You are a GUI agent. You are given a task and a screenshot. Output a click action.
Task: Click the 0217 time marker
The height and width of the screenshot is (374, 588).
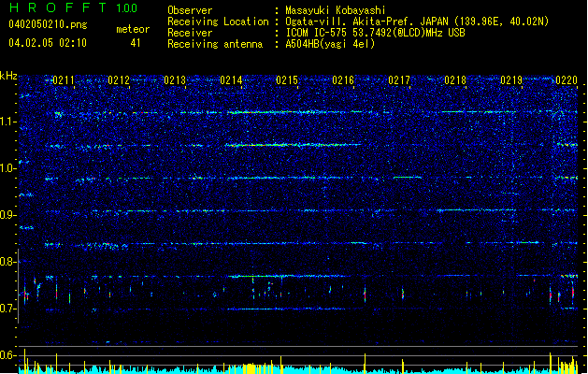[399, 79]
